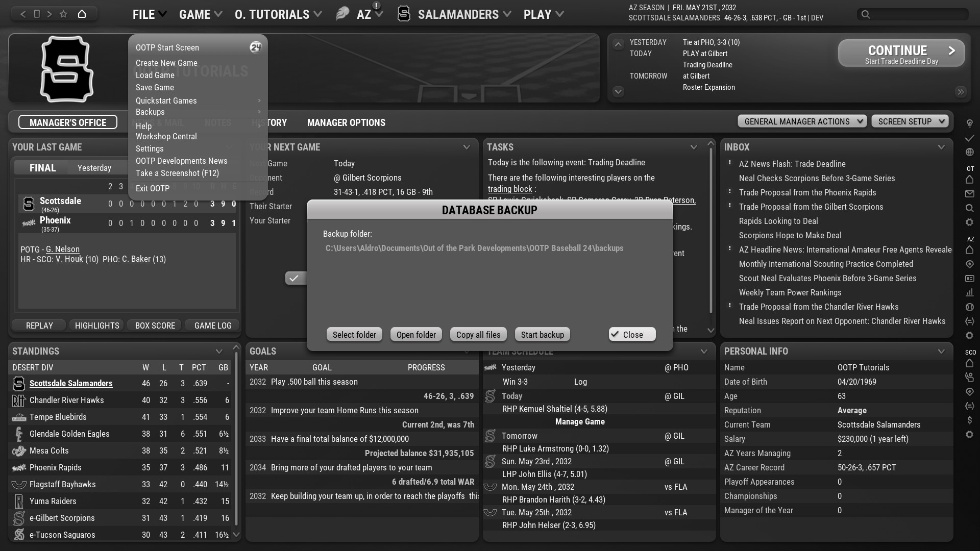Open the AZ section home icon in the sidebar

pos(970,250)
